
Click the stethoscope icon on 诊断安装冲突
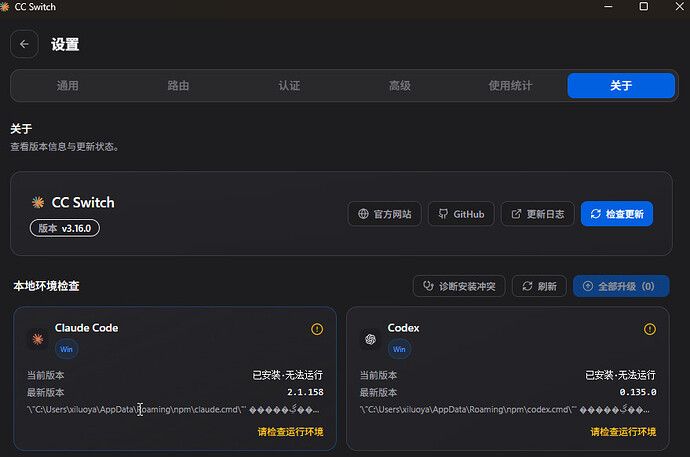(x=428, y=286)
